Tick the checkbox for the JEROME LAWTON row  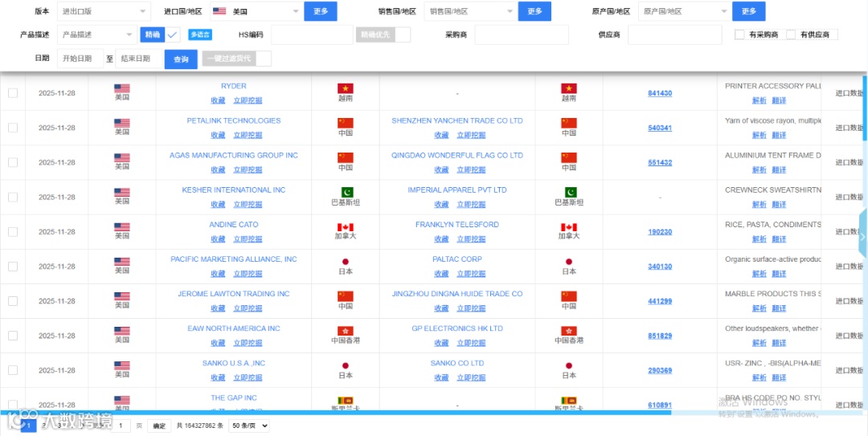click(13, 301)
